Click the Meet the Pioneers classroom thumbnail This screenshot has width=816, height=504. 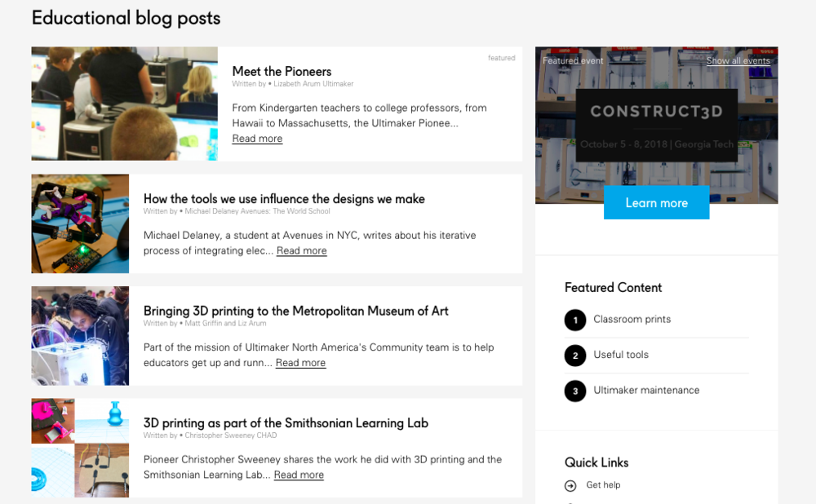tap(124, 104)
